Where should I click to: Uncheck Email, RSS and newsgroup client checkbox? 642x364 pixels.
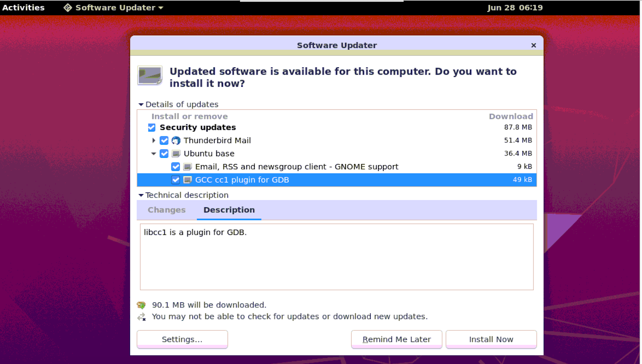point(175,167)
